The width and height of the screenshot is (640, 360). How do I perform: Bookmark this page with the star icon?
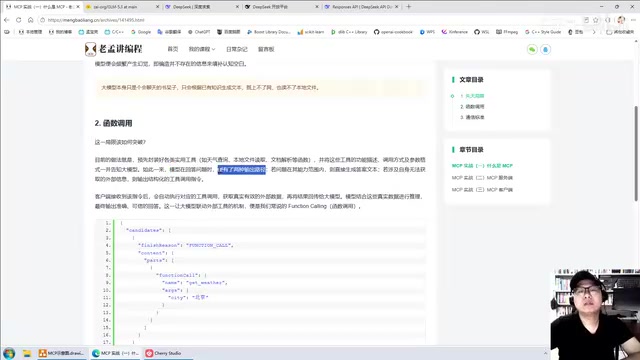[596, 20]
